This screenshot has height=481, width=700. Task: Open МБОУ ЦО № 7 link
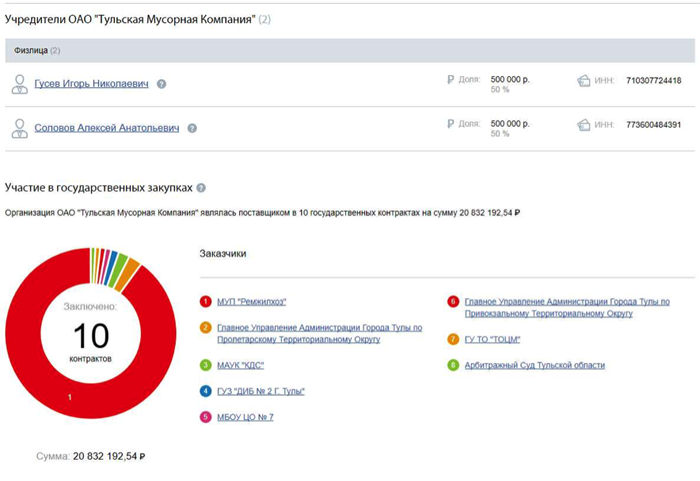point(245,417)
